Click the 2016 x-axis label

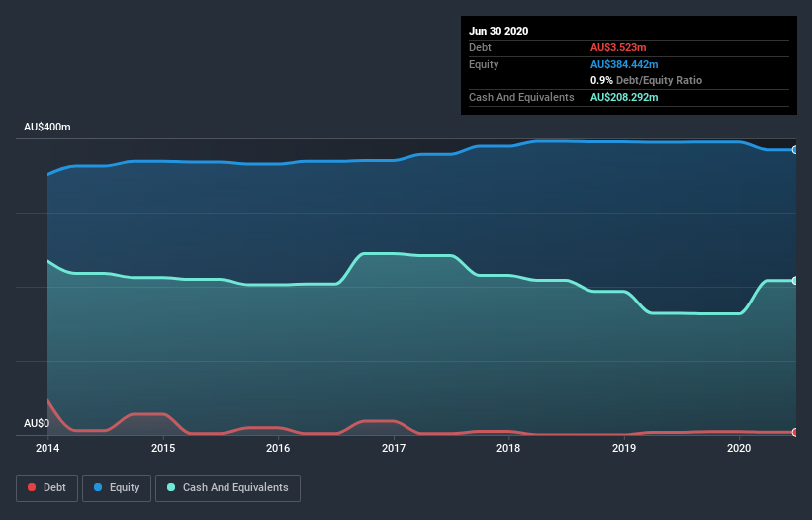pyautogui.click(x=278, y=448)
